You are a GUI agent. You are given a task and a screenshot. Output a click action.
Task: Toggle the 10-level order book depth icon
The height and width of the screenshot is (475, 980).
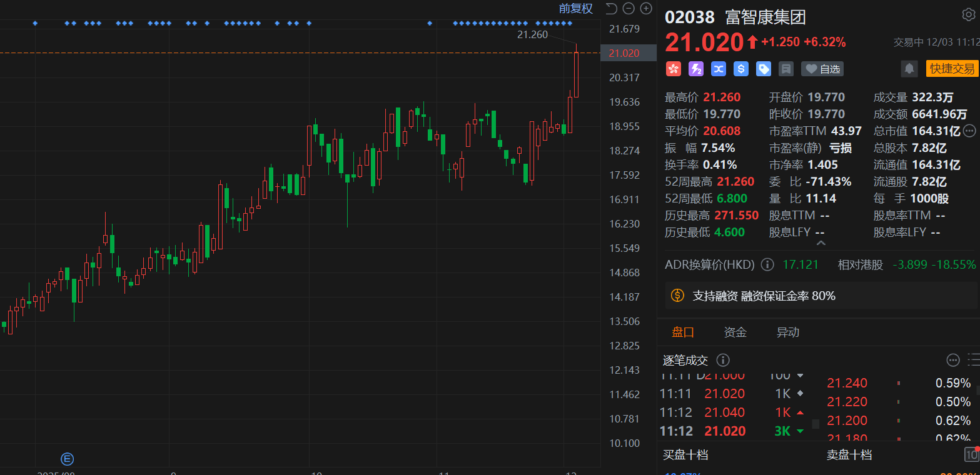971,454
